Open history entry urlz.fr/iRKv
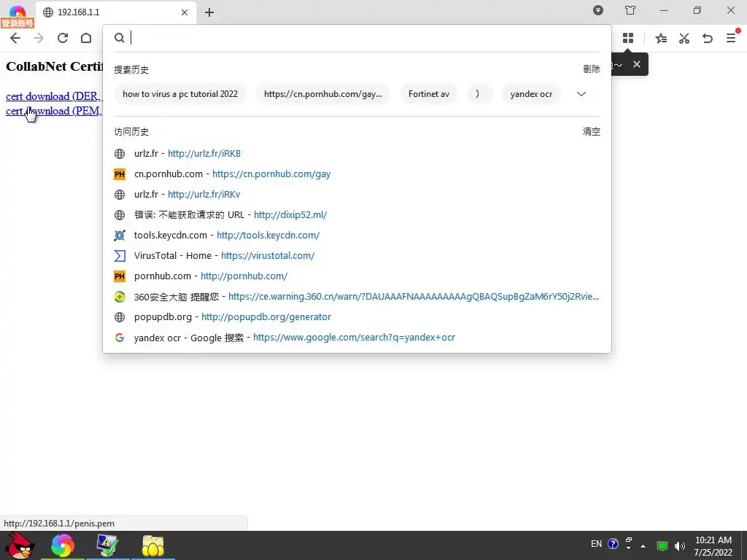Screen dimensions: 747x560 click(357, 194)
